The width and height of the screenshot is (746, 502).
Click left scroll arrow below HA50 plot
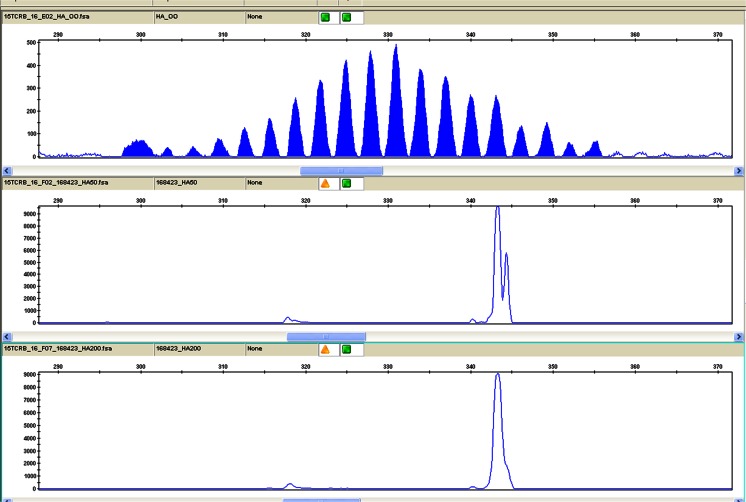pyautogui.click(x=7, y=336)
